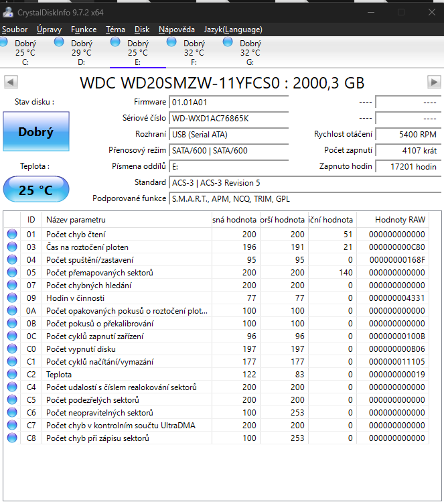Image resolution: width=444 pixels, height=504 pixels.
Task: Click the Dobrý health status button
Action: [36, 131]
